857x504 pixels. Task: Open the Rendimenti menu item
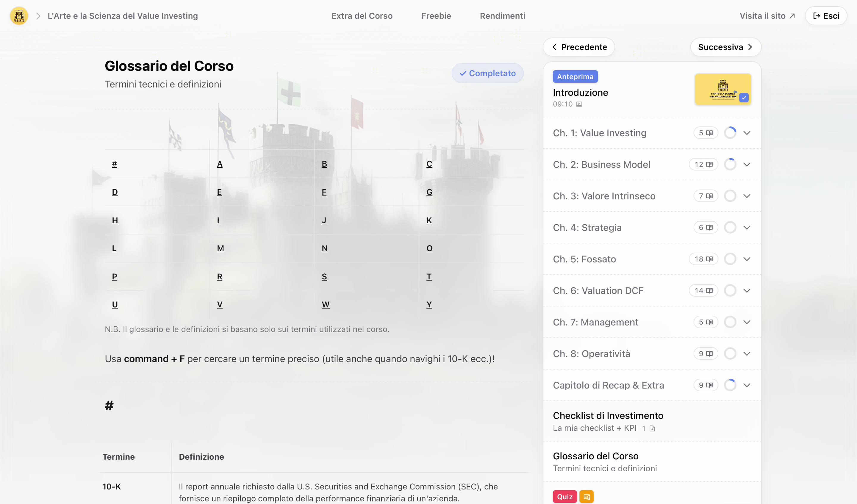pos(502,16)
